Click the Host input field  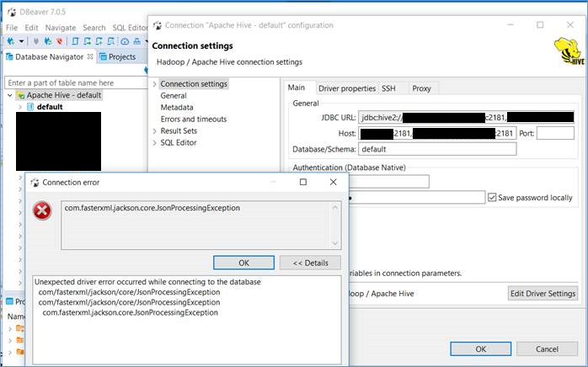tap(437, 133)
